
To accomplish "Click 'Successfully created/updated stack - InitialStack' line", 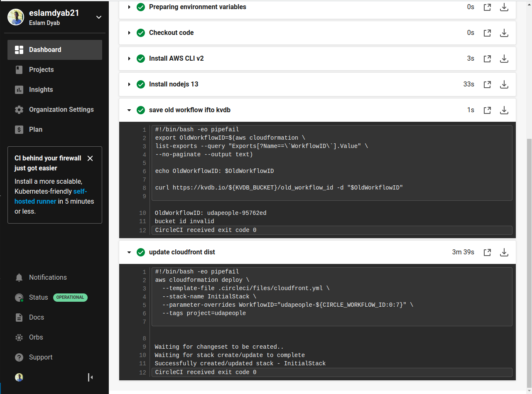I will (240, 364).
